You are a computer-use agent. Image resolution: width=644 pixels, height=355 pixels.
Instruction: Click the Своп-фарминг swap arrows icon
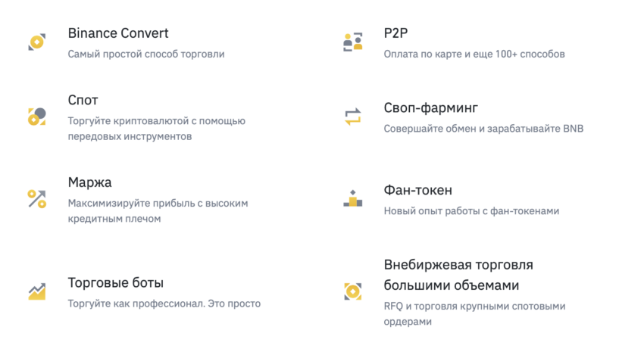(353, 117)
